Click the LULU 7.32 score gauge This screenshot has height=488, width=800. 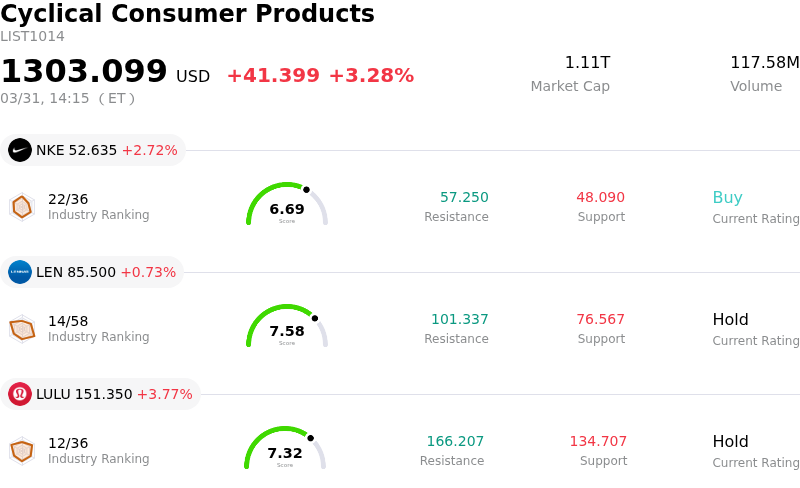(285, 449)
